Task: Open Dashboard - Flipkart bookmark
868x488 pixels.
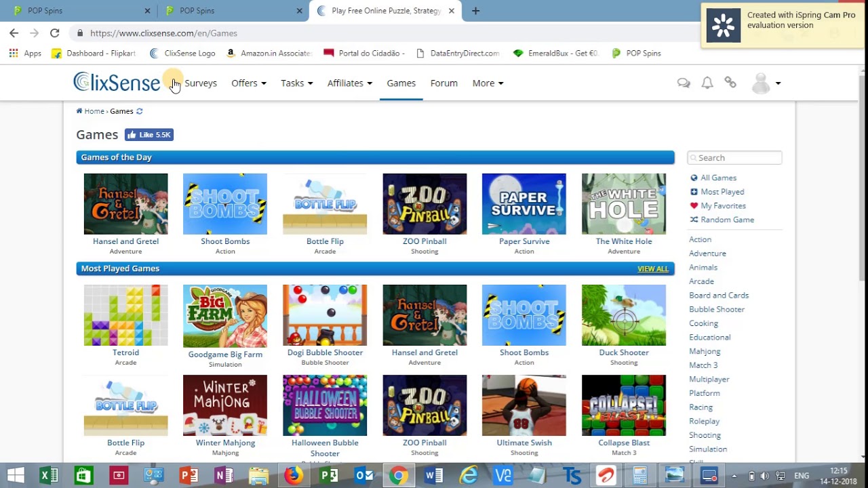Action: 94,53
